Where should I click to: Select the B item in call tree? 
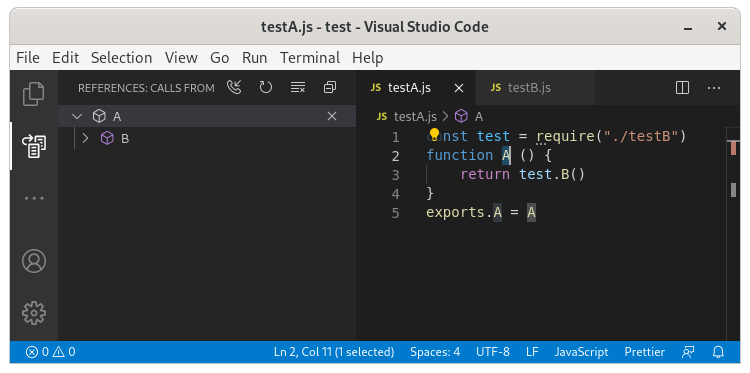207,138
